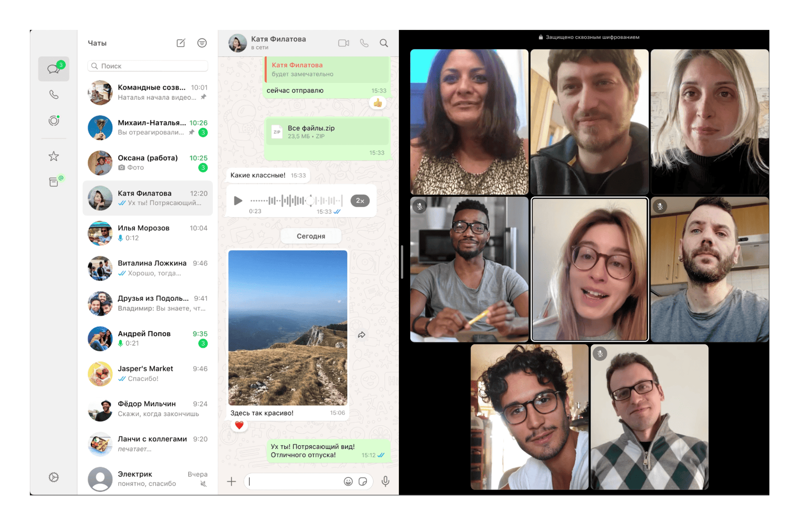Start voice call from chat header
This screenshot has height=532, width=803.
(364, 43)
